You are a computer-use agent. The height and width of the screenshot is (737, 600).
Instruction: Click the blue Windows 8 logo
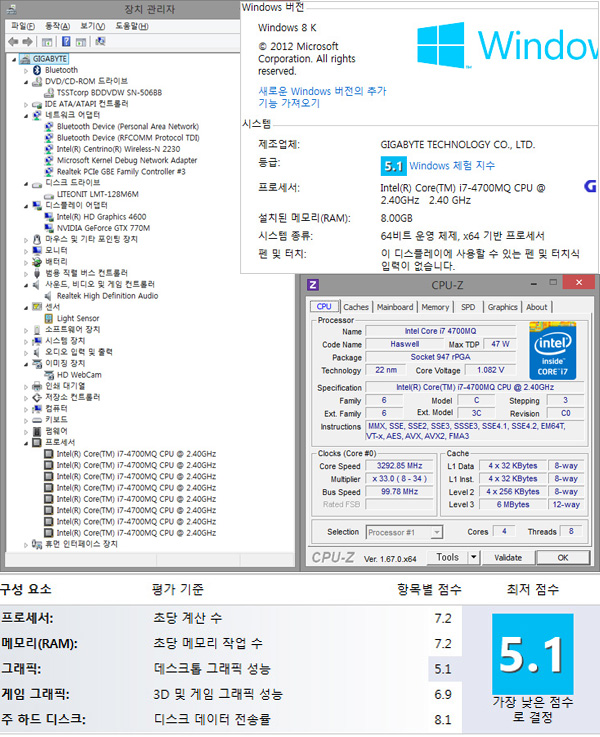(441, 45)
